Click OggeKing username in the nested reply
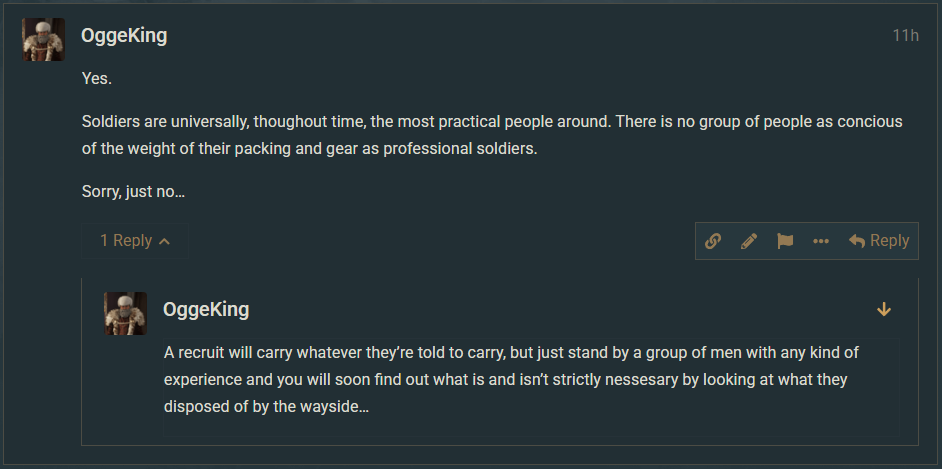 pyautogui.click(x=206, y=310)
